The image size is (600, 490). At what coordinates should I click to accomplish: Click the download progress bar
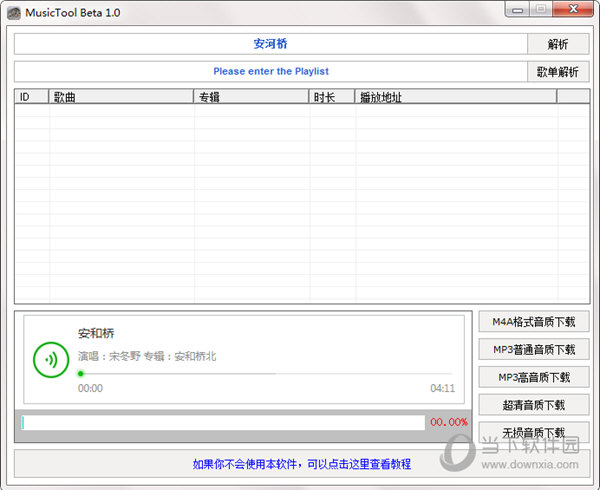click(x=222, y=423)
